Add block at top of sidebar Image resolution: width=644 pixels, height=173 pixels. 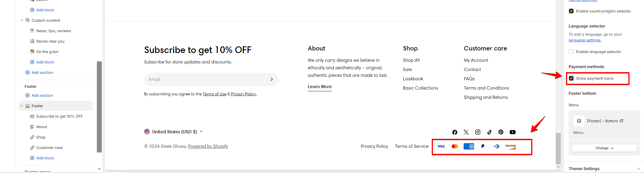42,10
